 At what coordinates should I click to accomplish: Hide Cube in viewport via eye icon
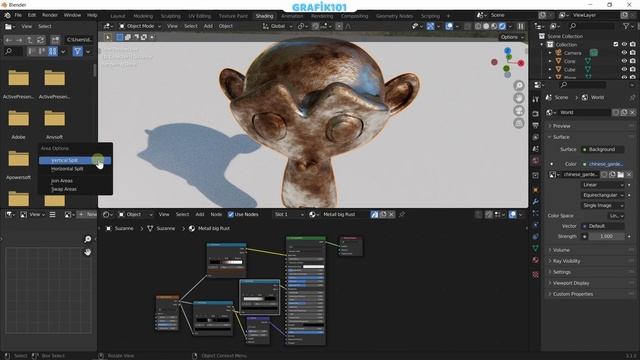point(624,70)
